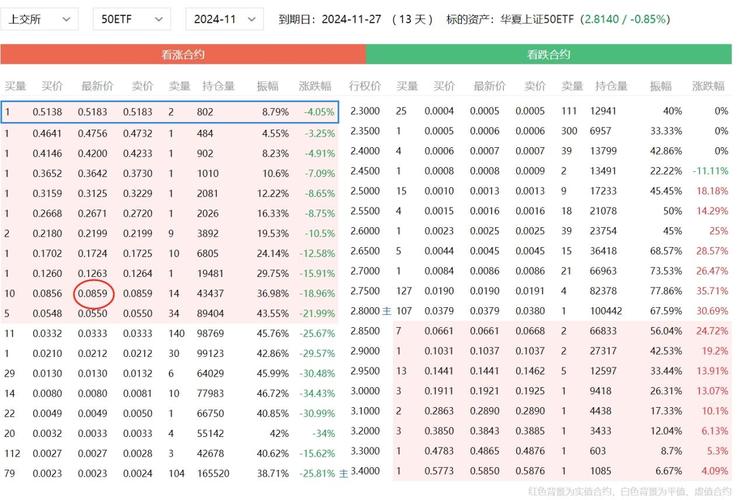Click underlying quote 2.8140 / -0.85%
This screenshot has width=741, height=500.
point(625,19)
